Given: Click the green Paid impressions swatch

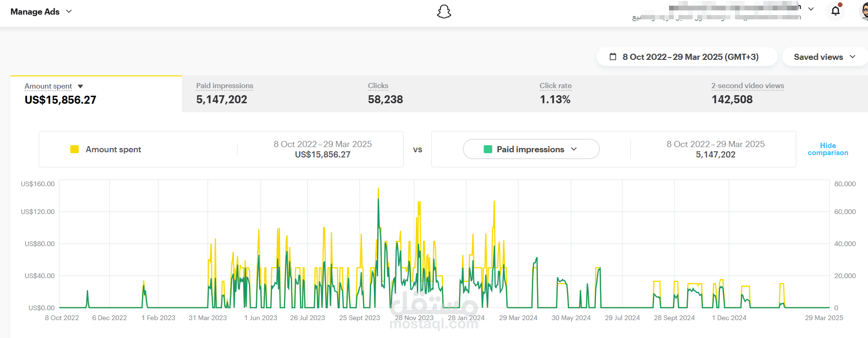Looking at the screenshot, I should (x=488, y=149).
